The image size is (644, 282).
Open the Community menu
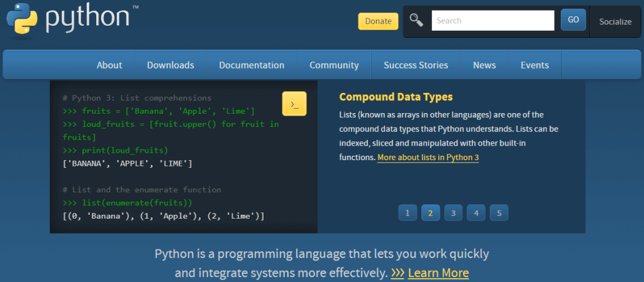(334, 65)
